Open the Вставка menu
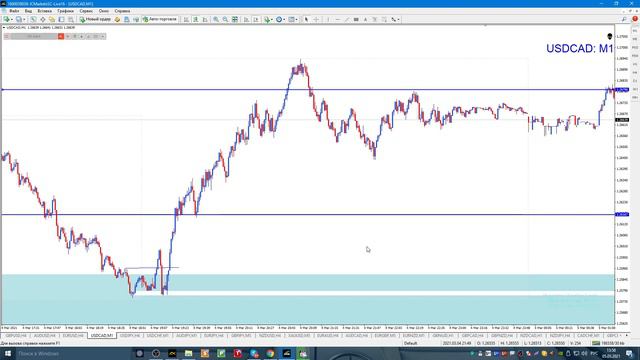Image resolution: width=640 pixels, height=360 pixels. (44, 11)
